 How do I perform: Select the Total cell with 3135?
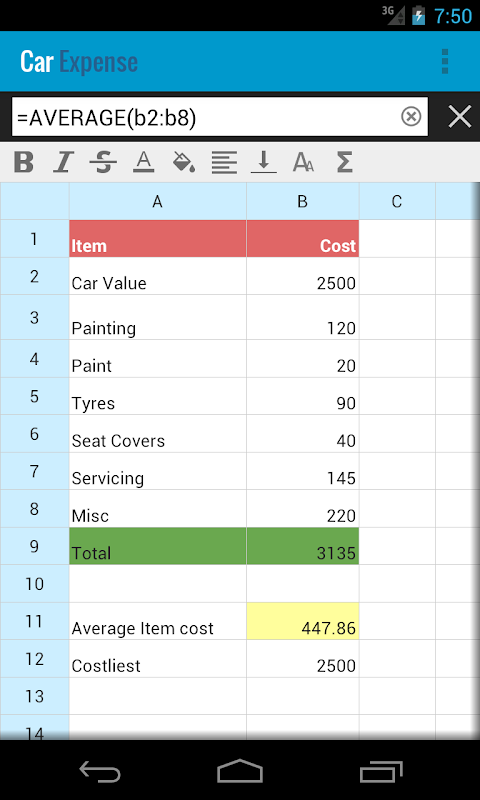click(x=302, y=546)
